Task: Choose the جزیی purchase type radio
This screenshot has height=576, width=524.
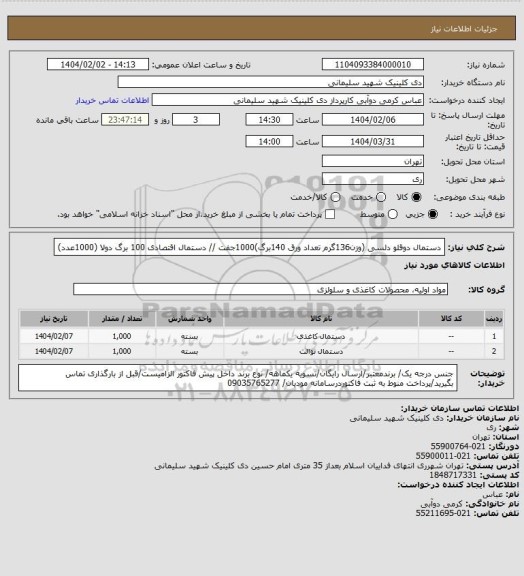Action: click(434, 214)
